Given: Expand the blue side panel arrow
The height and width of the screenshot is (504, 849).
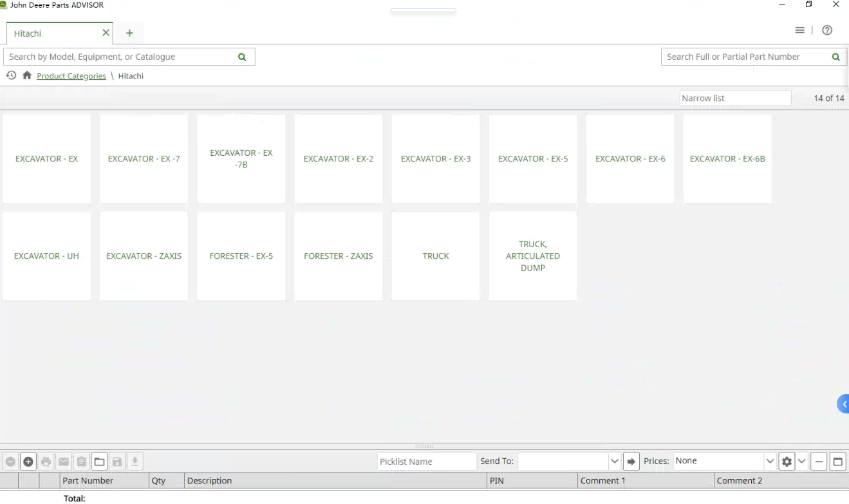Looking at the screenshot, I should 843,404.
